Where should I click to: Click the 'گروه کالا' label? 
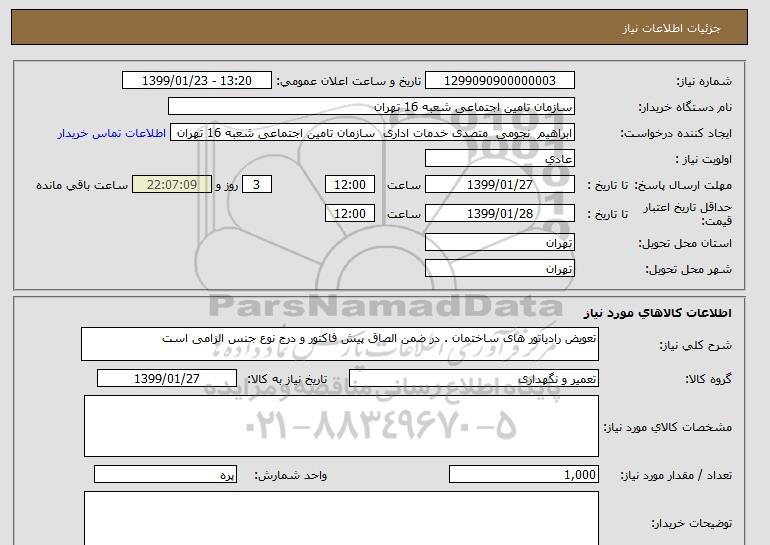pyautogui.click(x=708, y=379)
